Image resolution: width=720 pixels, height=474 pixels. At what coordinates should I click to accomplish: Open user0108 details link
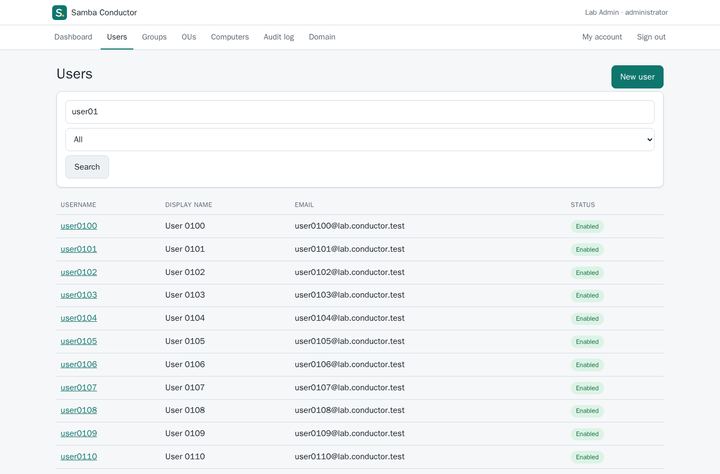79,410
